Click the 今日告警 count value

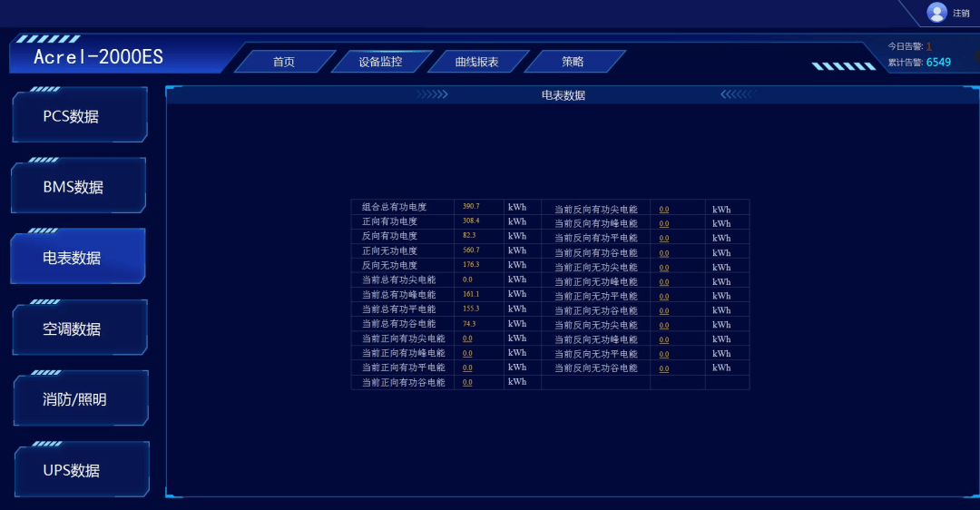pos(928,46)
